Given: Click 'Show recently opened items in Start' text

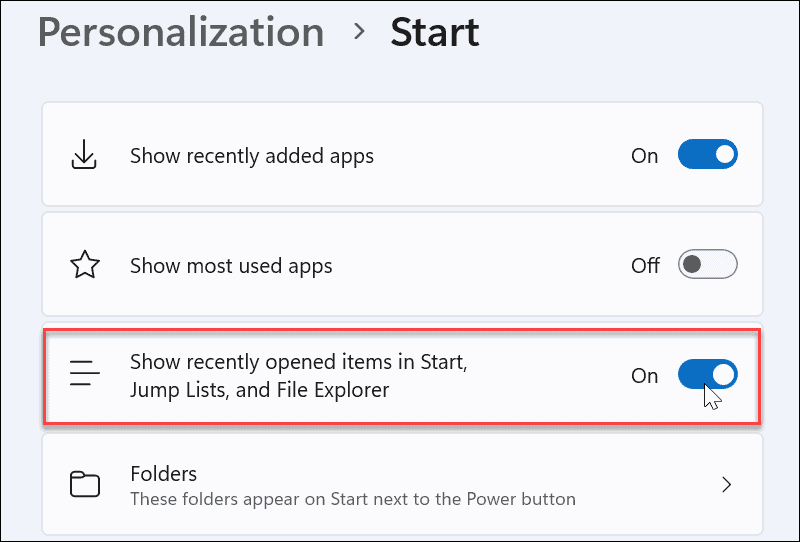Looking at the screenshot, I should 299,362.
